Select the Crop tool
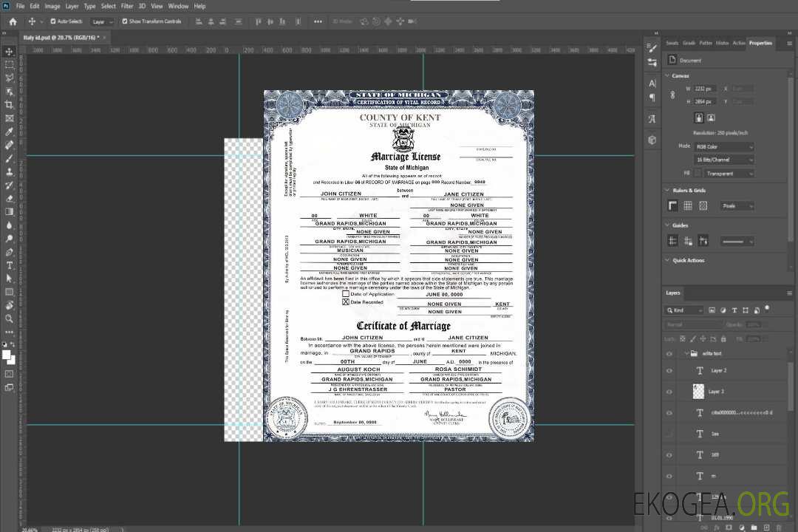The width and height of the screenshot is (798, 532). (x=9, y=105)
